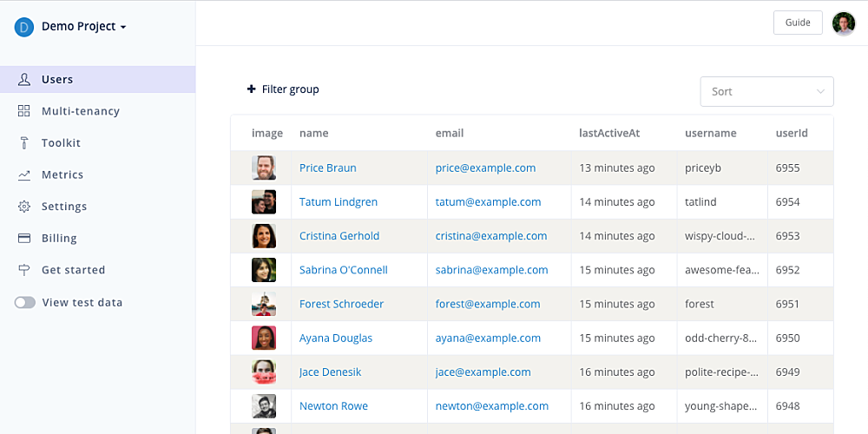Viewport: 868px width, 434px height.
Task: Go to Users section
Action: pyautogui.click(x=97, y=79)
